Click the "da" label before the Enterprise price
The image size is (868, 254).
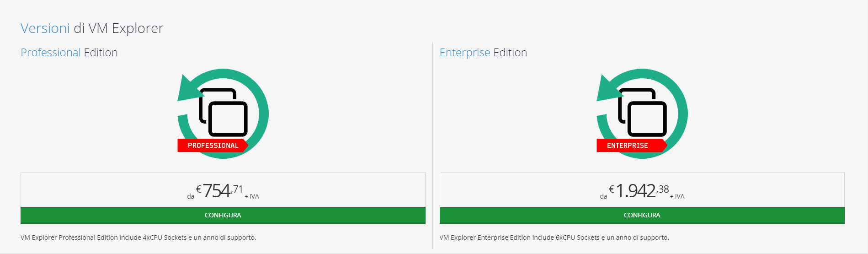(603, 196)
